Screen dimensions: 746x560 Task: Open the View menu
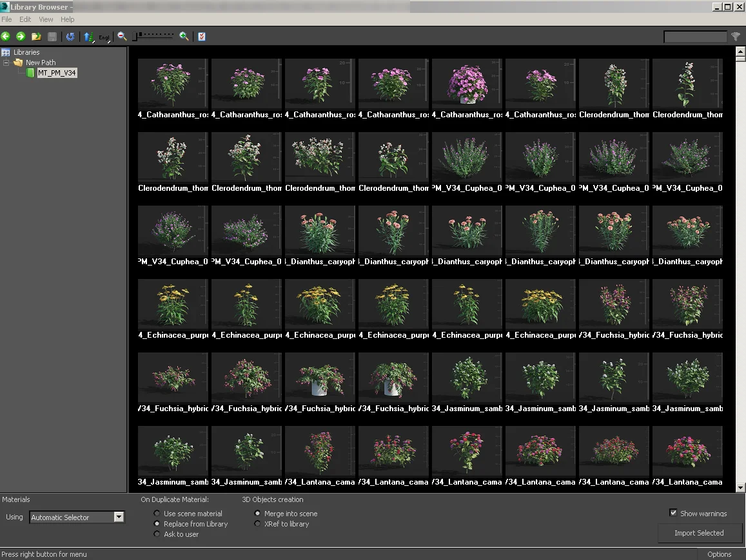(x=45, y=19)
